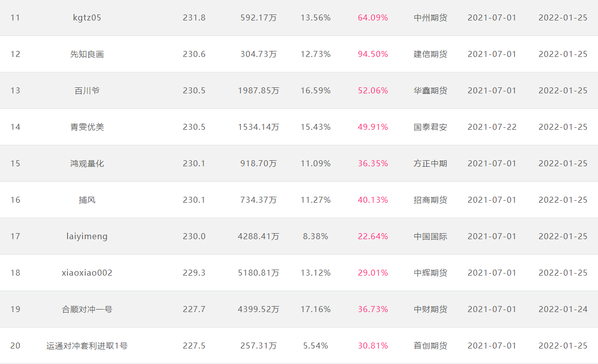The width and height of the screenshot is (598, 364).
Task: Select the 中州期货 broker cell
Action: click(x=431, y=17)
